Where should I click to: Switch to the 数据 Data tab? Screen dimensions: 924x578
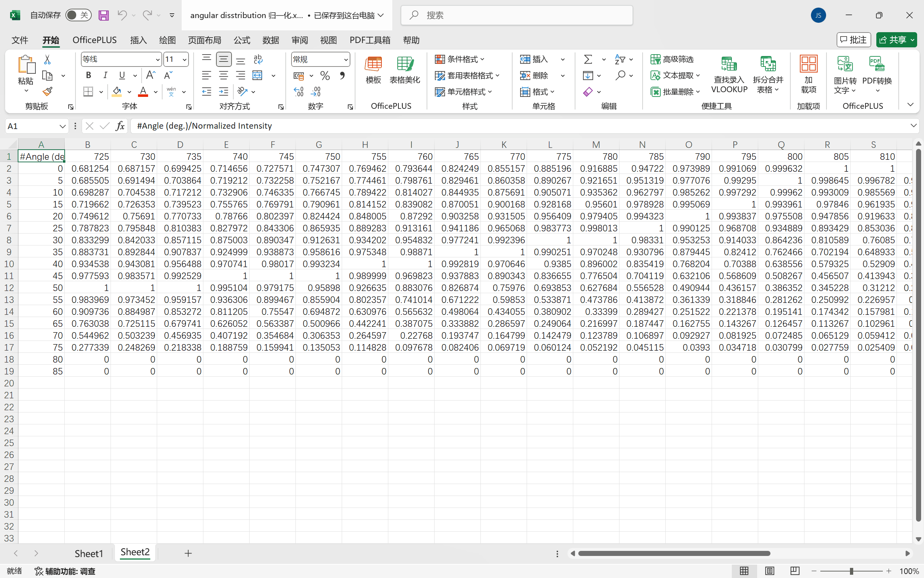tap(271, 40)
